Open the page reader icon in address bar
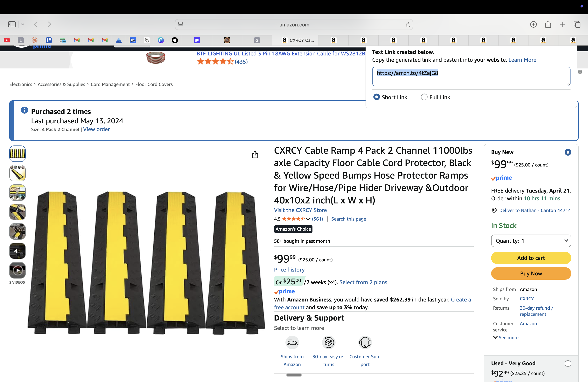 181,25
